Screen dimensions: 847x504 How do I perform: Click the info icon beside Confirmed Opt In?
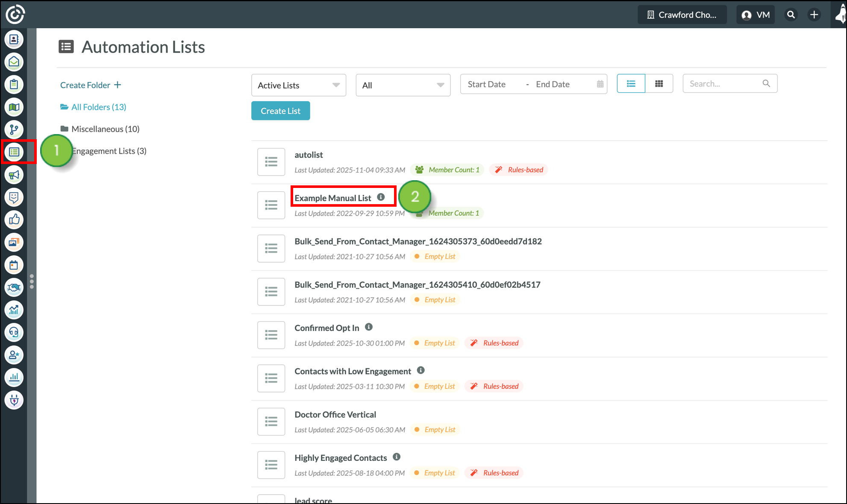pyautogui.click(x=369, y=327)
